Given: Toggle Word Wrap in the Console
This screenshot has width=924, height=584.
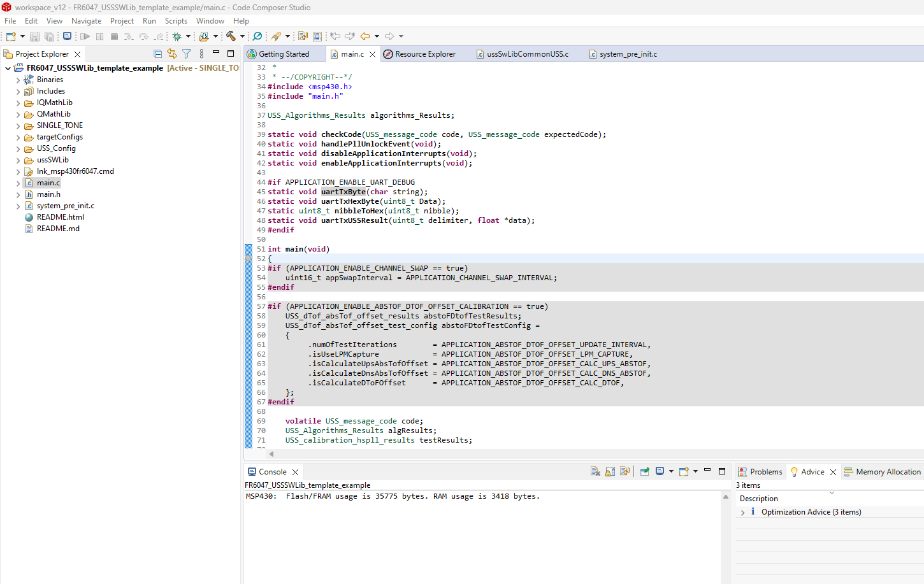Looking at the screenshot, I should tap(624, 472).
